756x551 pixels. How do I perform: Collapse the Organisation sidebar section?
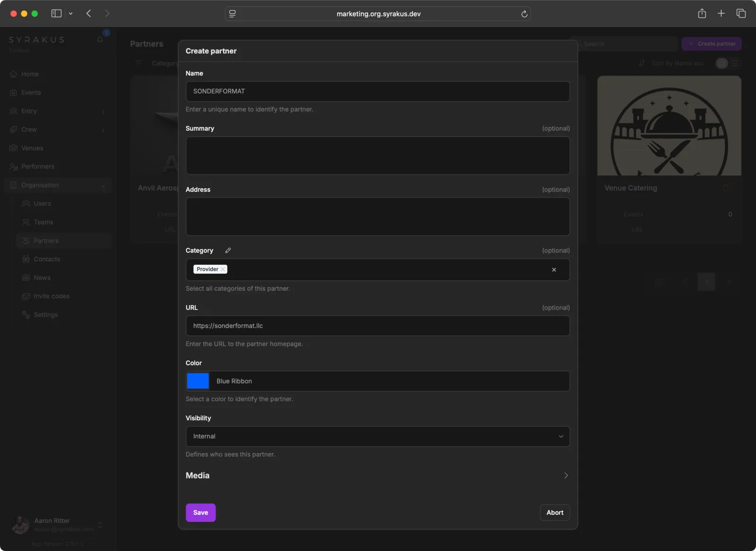point(103,185)
